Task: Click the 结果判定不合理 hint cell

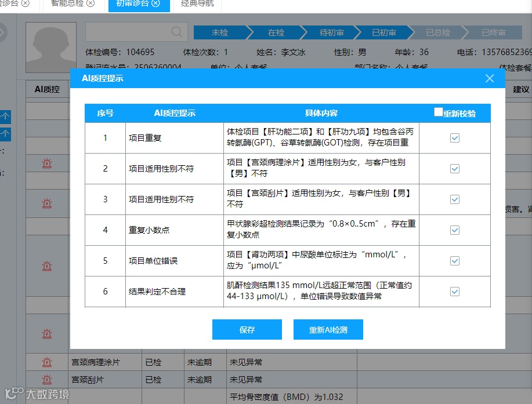Action: point(175,292)
